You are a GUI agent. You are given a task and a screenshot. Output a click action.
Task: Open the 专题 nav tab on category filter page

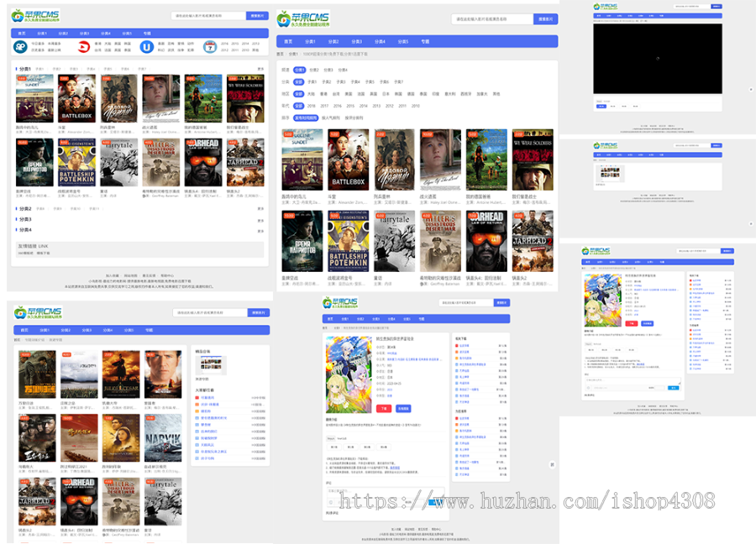425,41
